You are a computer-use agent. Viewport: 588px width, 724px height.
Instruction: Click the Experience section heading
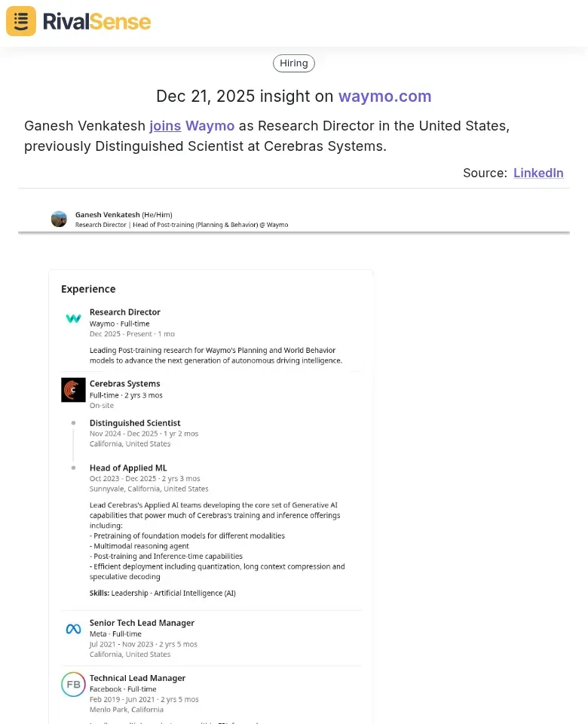(87, 289)
